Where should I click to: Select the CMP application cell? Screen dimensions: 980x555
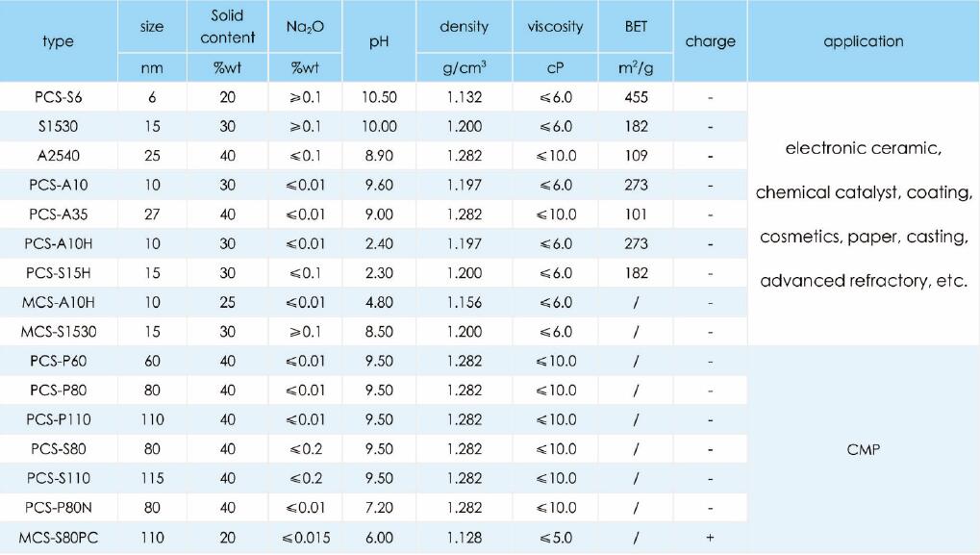click(863, 449)
